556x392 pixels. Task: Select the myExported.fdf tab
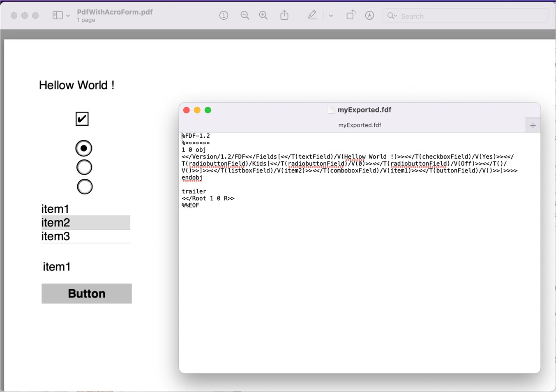click(360, 125)
